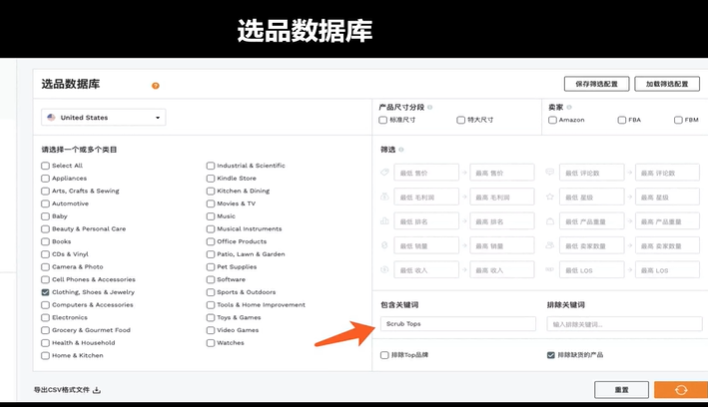The height and width of the screenshot is (407, 708).
Task: Check Health & Household category
Action: tap(45, 343)
